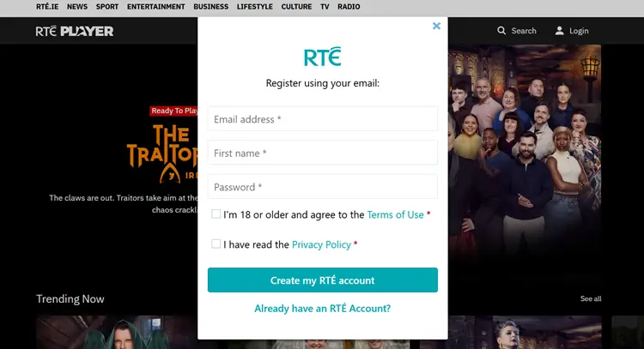Open the BUSINESS menu item
Image resolution: width=644 pixels, height=349 pixels.
(x=210, y=7)
